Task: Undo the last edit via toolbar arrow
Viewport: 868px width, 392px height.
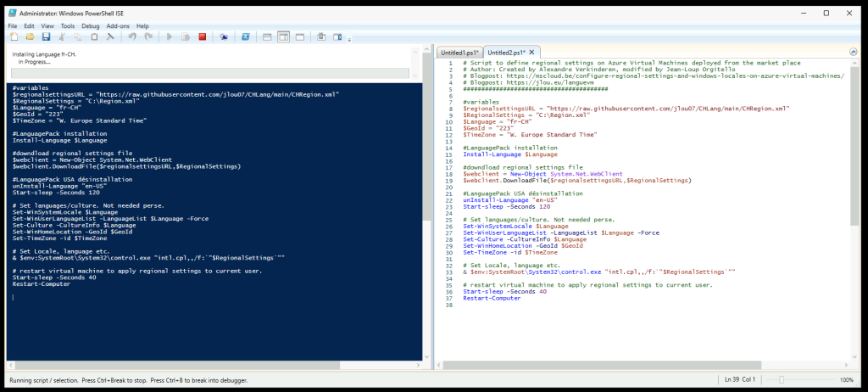Action: tap(132, 37)
